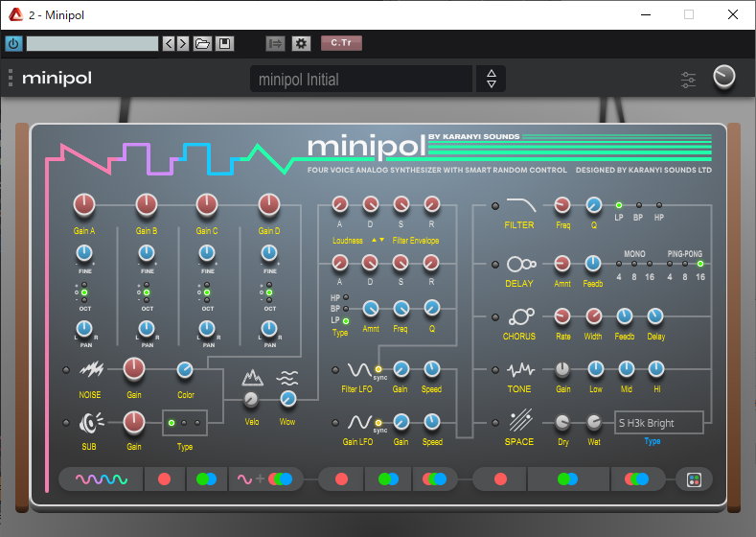Click the multicolor wave randomize button
Screen dimensions: 756x537
(102, 479)
